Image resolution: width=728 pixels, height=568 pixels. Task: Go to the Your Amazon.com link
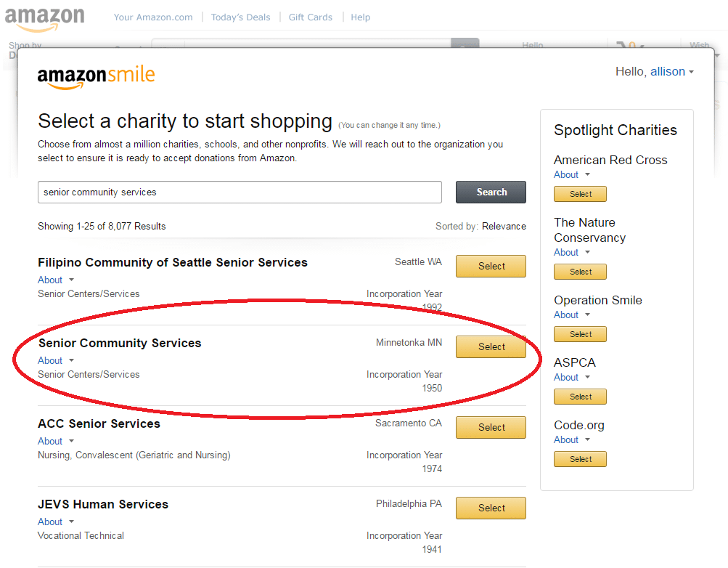click(153, 17)
